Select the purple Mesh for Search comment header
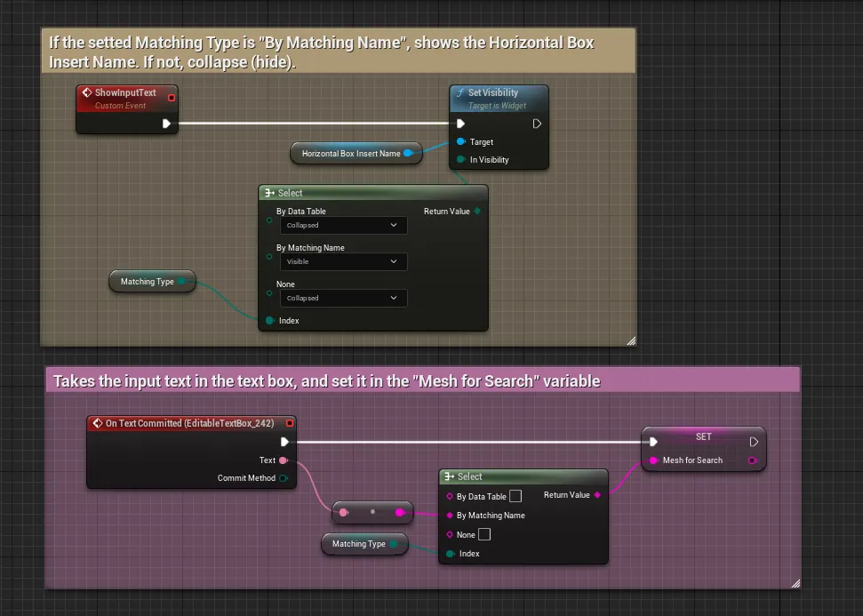 point(422,381)
